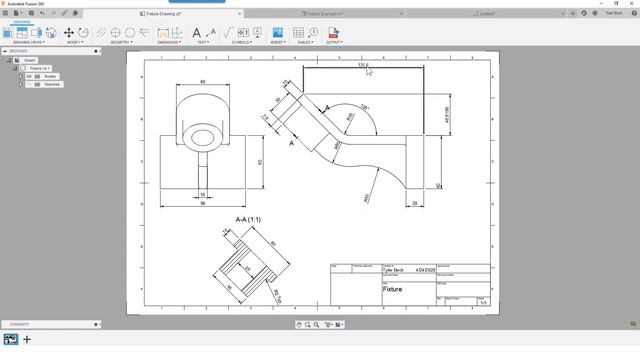Image resolution: width=640 pixels, height=360 pixels.
Task: Click the Table icon
Action: pyautogui.click(x=298, y=33)
